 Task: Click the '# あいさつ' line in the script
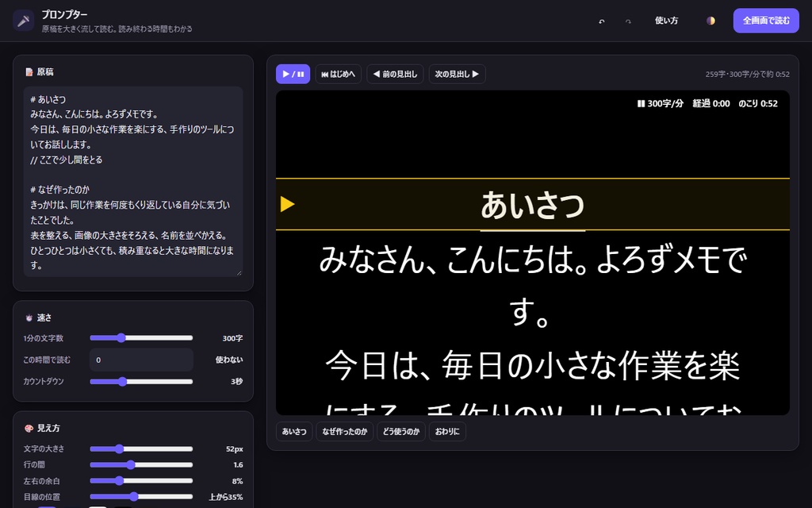click(48, 99)
